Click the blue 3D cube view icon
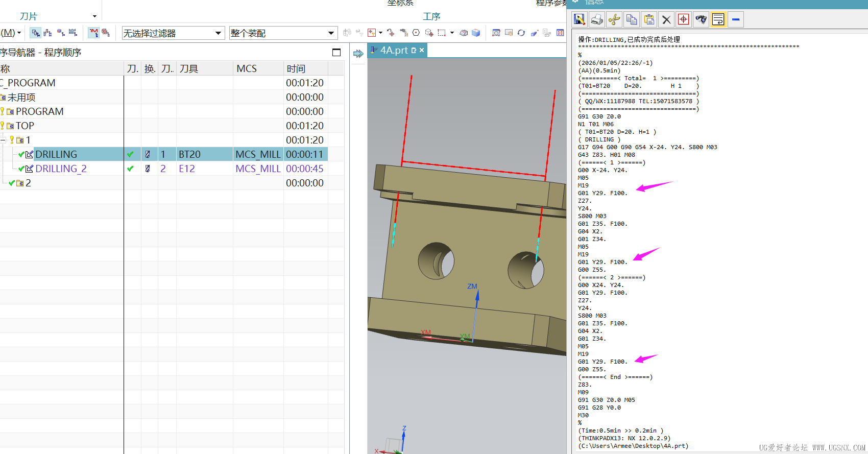 (476, 33)
